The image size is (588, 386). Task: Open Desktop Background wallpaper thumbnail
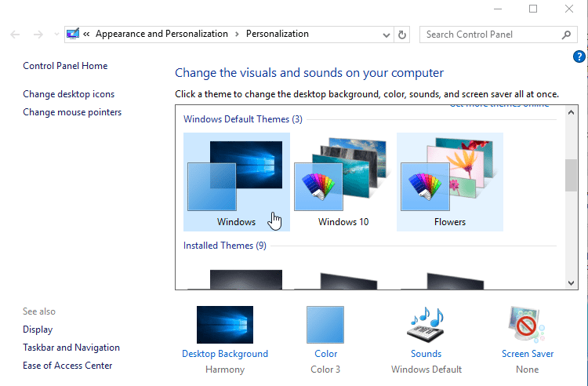(225, 325)
